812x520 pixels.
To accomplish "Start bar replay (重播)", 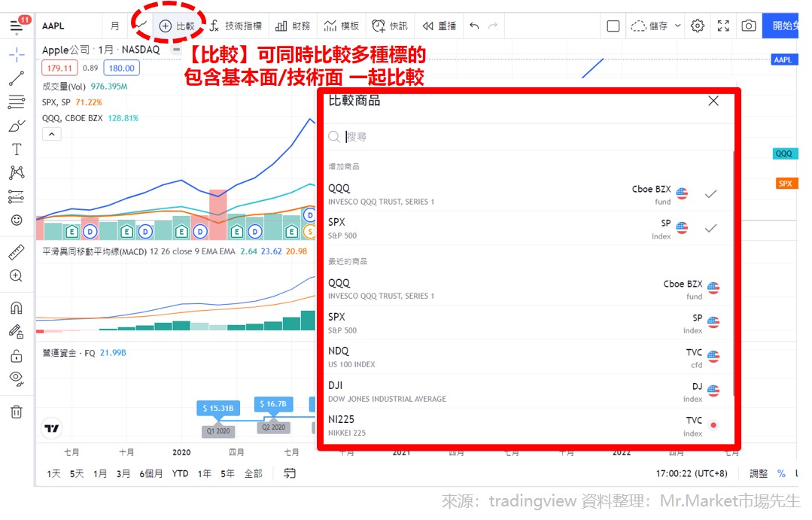I will click(439, 26).
